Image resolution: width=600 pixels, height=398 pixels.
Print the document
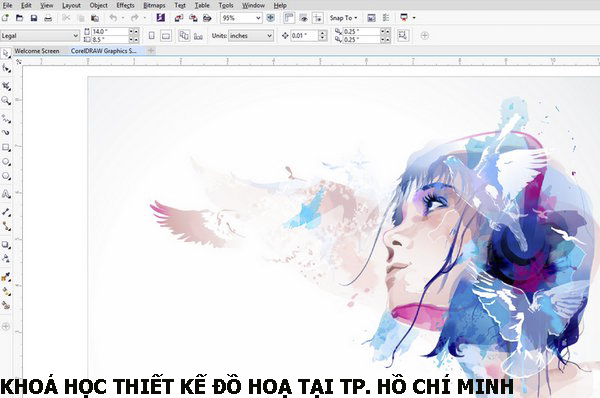pos(48,18)
